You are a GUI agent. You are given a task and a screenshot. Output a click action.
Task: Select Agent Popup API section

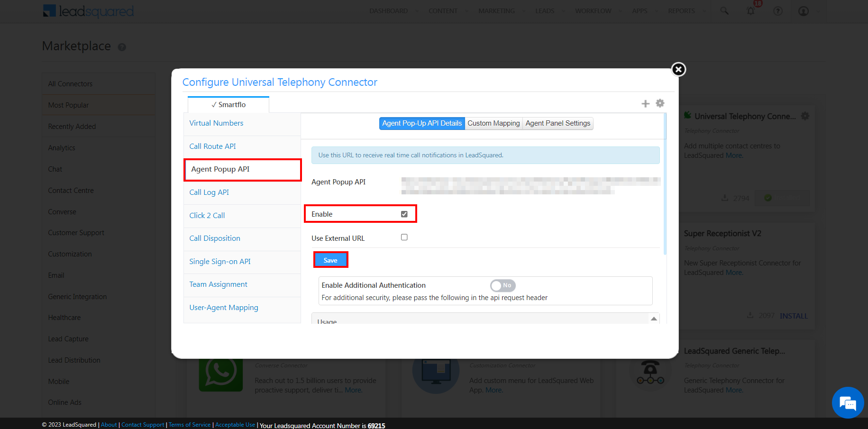242,170
